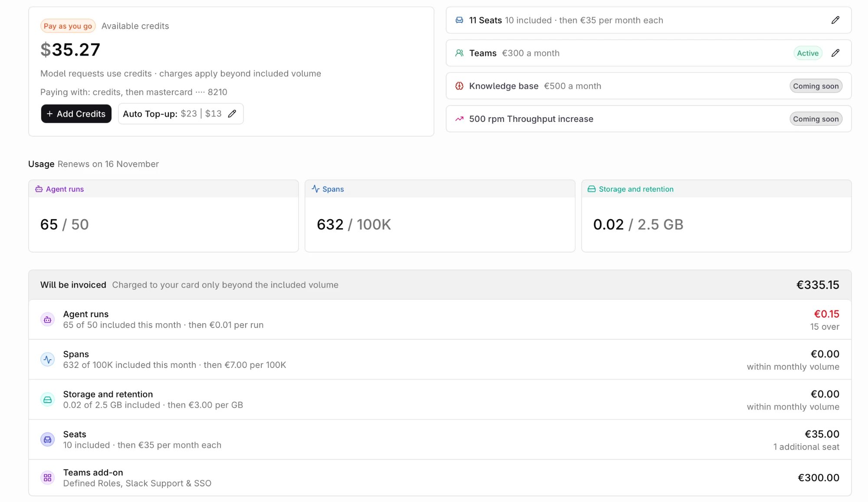Click the 'Will be invoiced' heading
Screen dimensions: 868x502
[x=73, y=285]
